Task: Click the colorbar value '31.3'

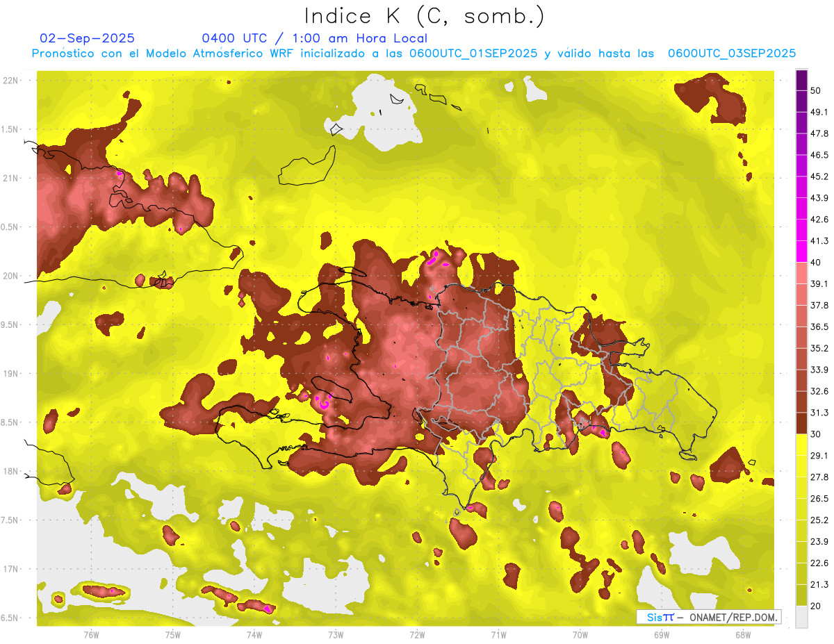Action: coord(819,413)
